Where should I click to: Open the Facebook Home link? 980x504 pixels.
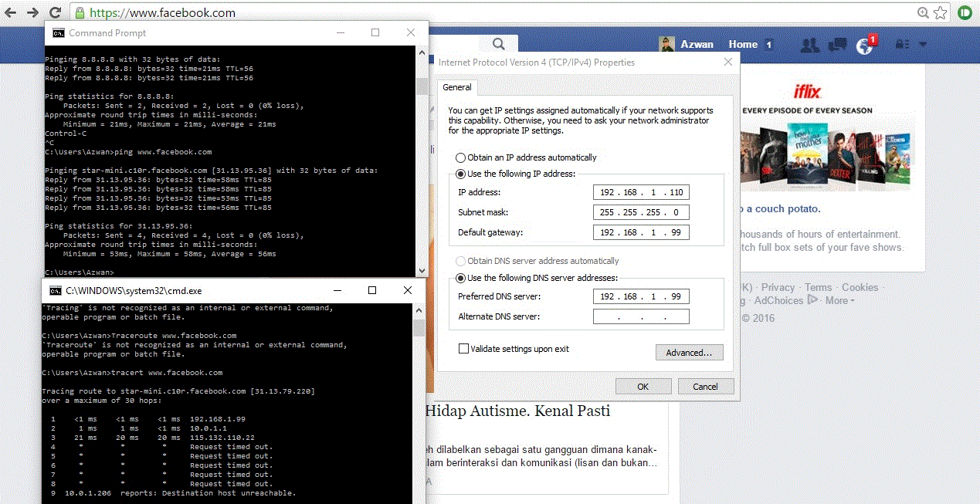(743, 45)
